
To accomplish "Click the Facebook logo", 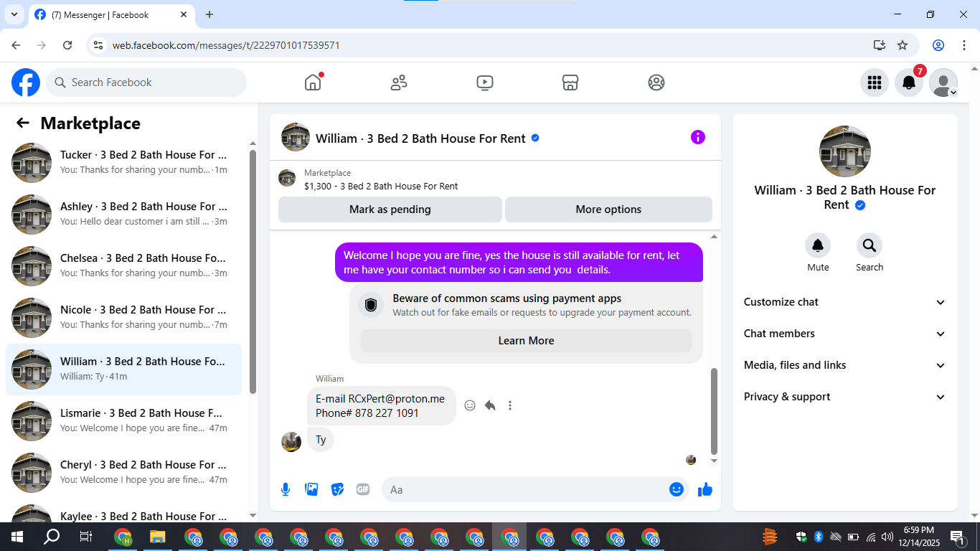I will click(26, 83).
